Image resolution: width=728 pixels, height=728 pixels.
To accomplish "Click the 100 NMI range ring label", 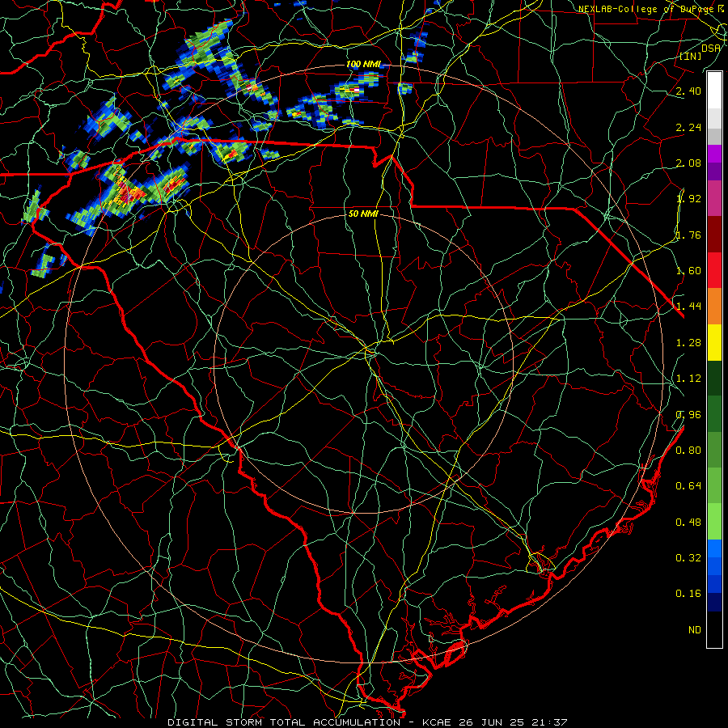I will (x=363, y=64).
